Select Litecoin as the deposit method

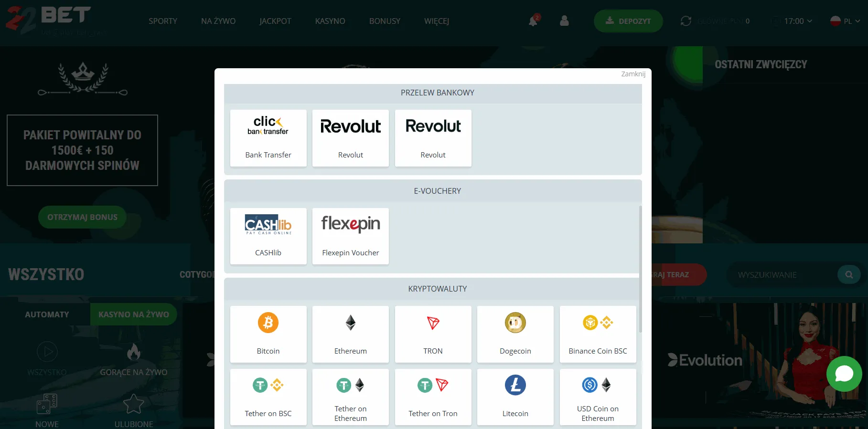tap(515, 397)
